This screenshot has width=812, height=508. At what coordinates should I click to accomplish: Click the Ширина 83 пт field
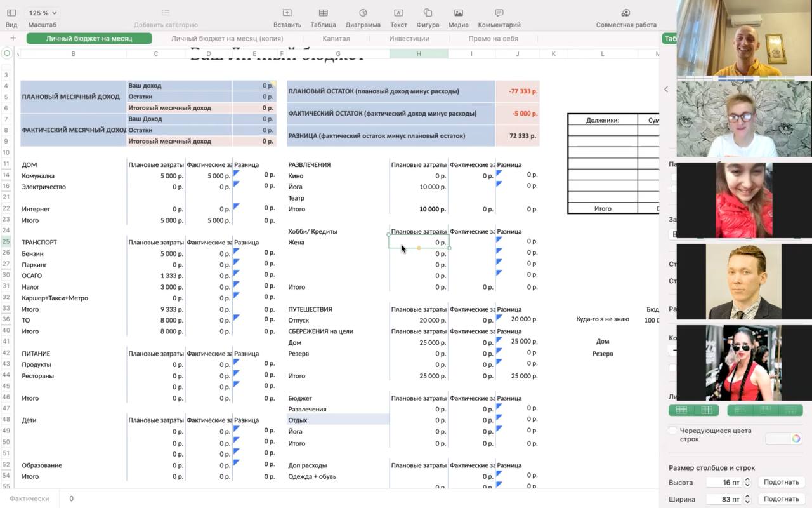point(724,499)
